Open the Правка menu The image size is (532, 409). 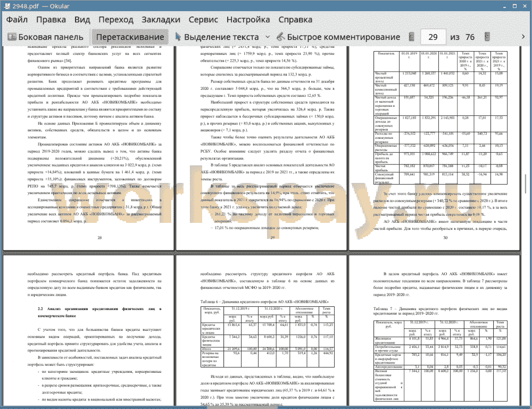click(51, 20)
